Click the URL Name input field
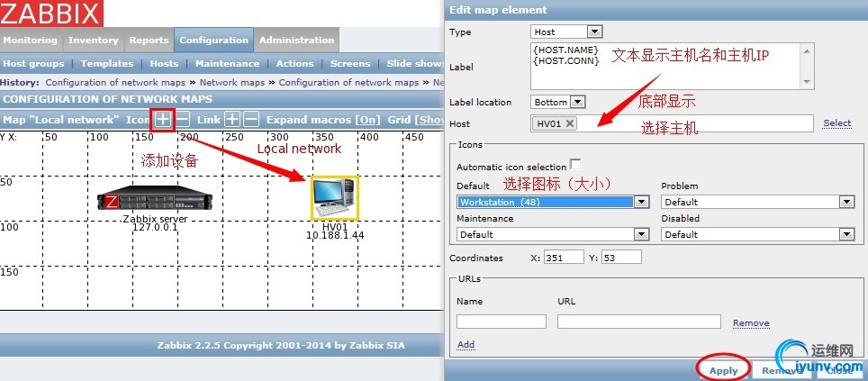868x381 pixels. 502,322
